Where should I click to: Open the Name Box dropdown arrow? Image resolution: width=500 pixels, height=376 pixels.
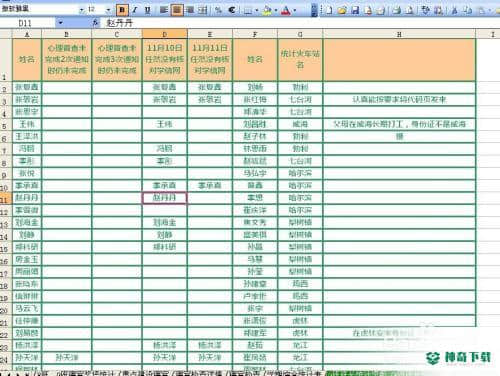click(x=60, y=23)
